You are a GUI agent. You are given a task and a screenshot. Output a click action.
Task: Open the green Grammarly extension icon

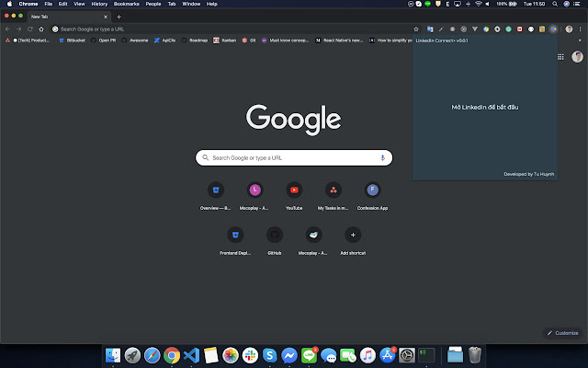(x=508, y=29)
